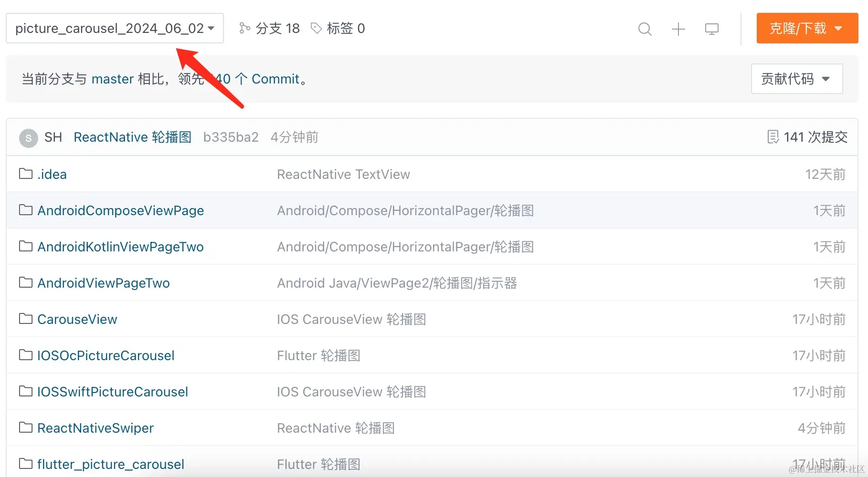Click the folder icon for .idea
868x477 pixels.
pos(26,174)
